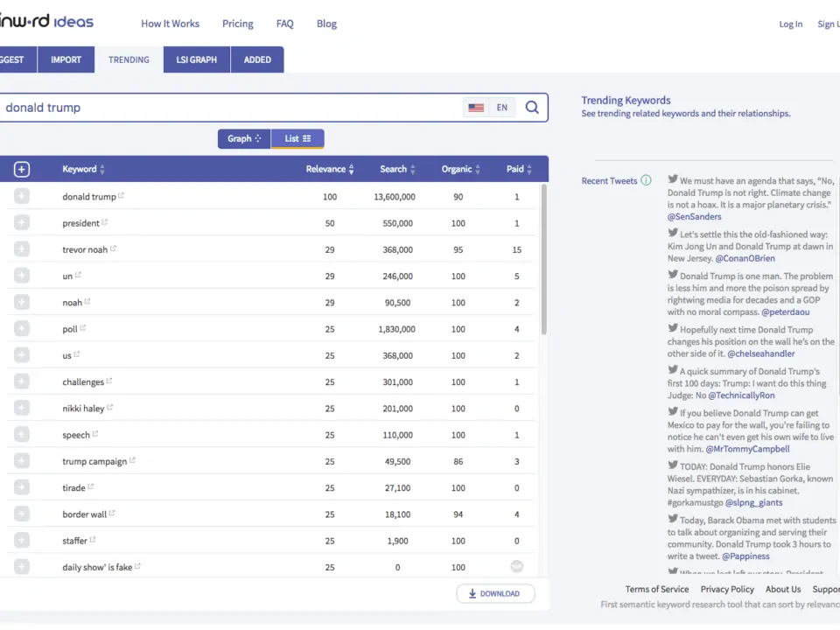Open Privacy Policy link

click(x=727, y=589)
